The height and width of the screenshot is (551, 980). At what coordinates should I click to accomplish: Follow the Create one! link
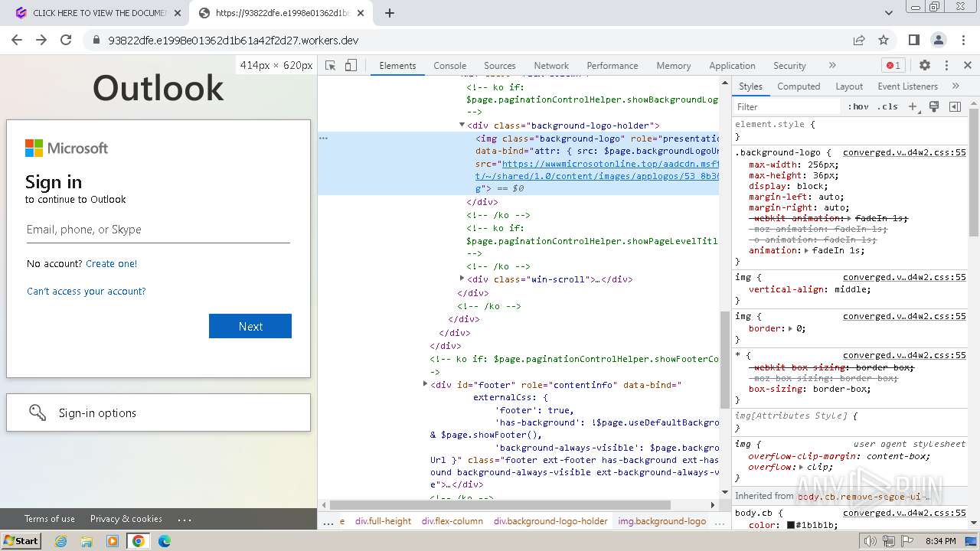pos(112,263)
